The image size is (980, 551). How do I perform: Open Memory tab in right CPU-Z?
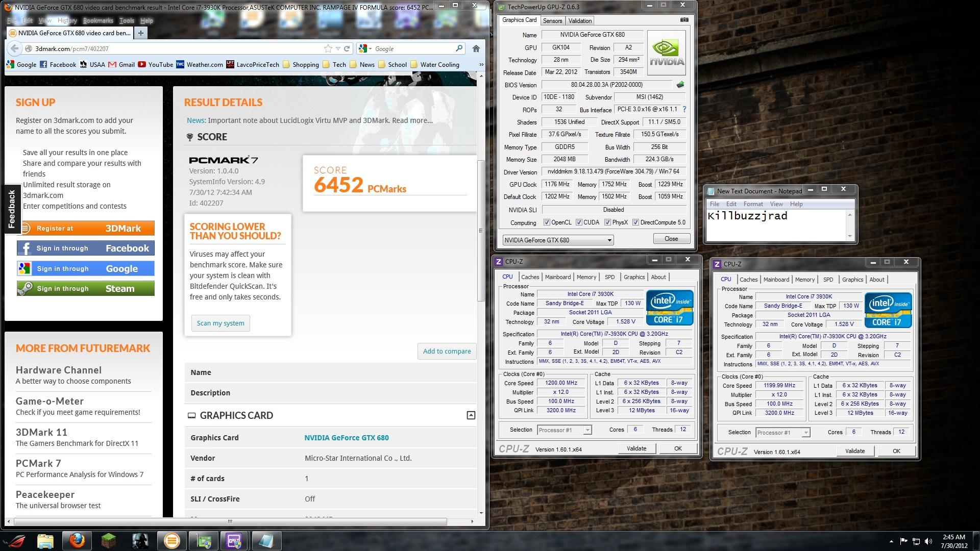[x=805, y=280]
